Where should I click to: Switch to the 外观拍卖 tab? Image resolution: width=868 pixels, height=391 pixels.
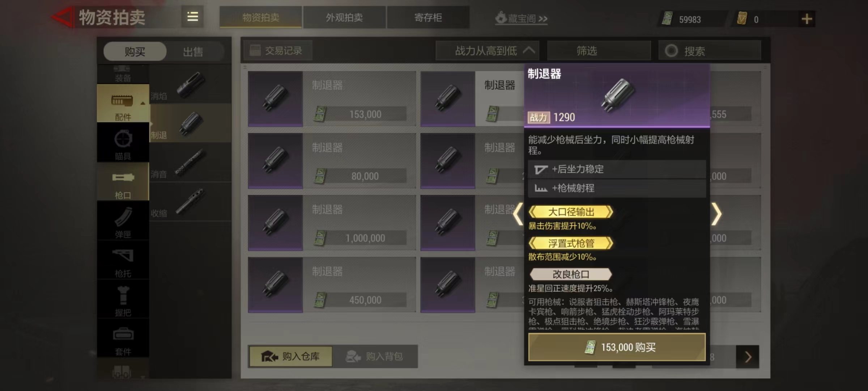[344, 17]
